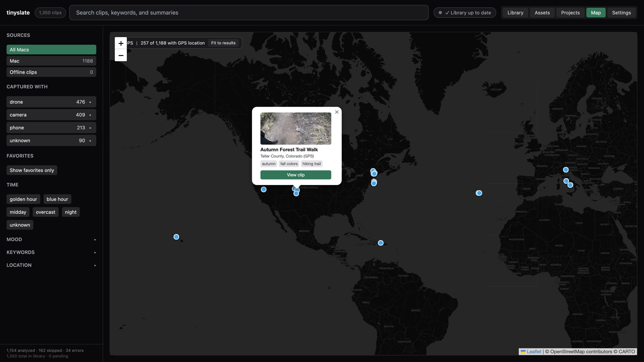Image resolution: width=644 pixels, height=362 pixels.
Task: Open the Autumn Forest Trail Walk thumbnail
Action: click(296, 128)
